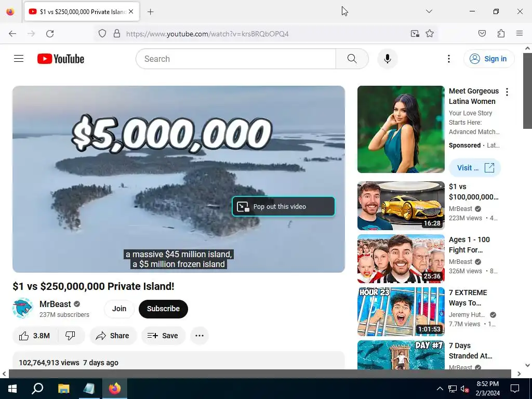
Task: Open Firefox from the taskbar
Action: (x=115, y=389)
